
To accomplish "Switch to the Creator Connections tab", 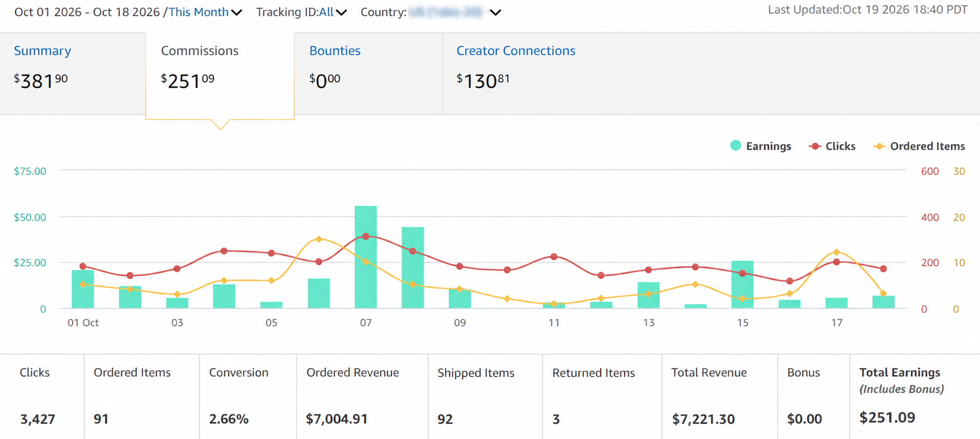I will click(516, 51).
